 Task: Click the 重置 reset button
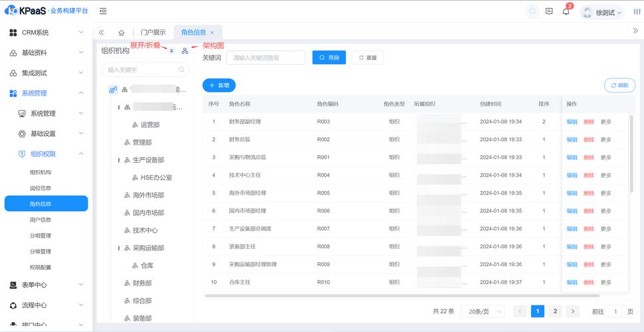tap(368, 58)
